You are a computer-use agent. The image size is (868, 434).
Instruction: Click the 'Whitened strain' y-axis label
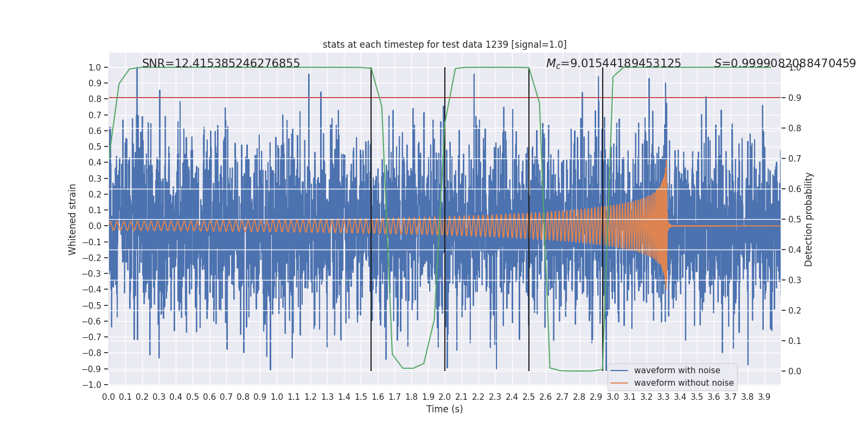(72, 219)
